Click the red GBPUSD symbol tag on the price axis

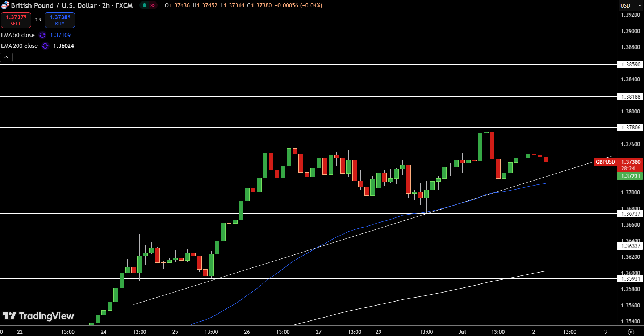click(x=605, y=162)
